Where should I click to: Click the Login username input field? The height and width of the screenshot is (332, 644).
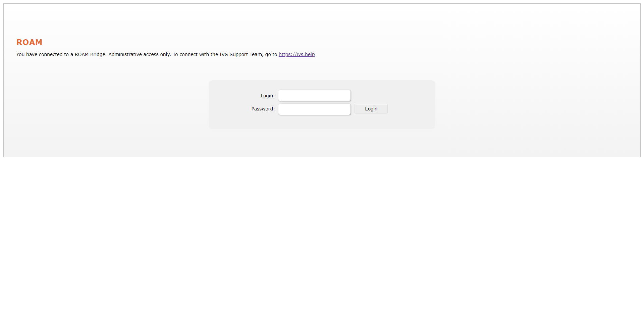coord(314,96)
